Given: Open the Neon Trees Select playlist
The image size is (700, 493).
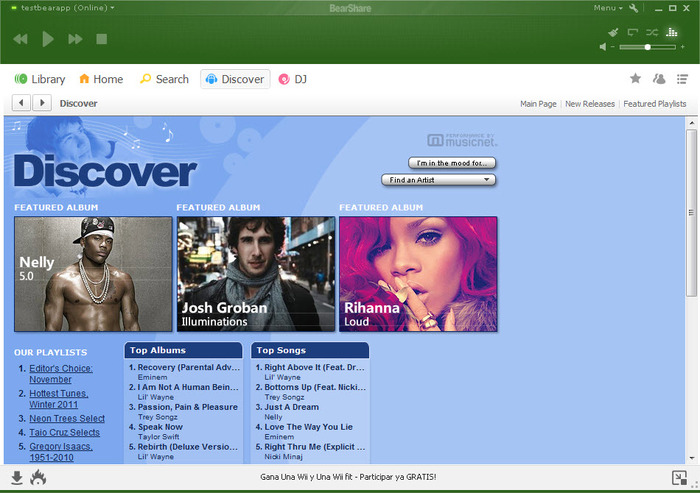Looking at the screenshot, I should pos(67,418).
